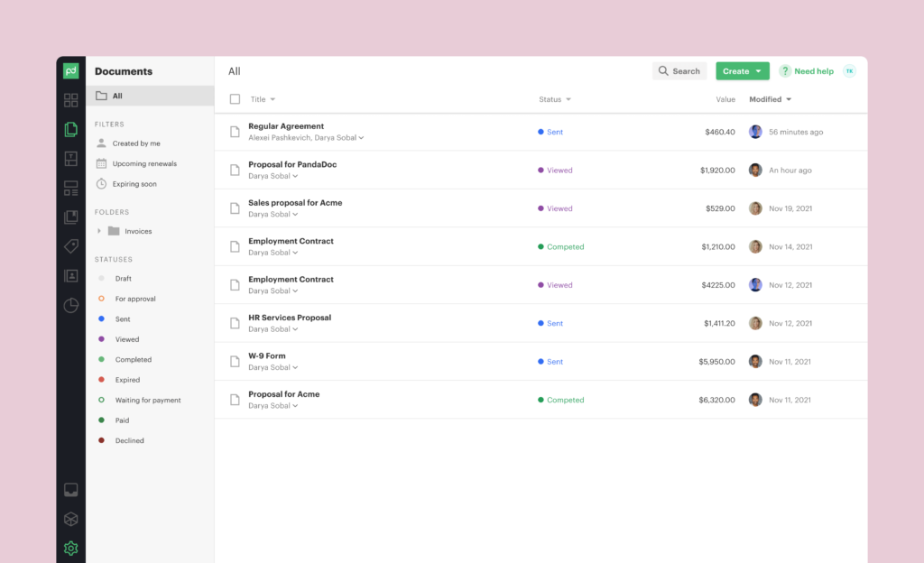Open the Contacts icon in left rail
The image size is (924, 563).
70,276
